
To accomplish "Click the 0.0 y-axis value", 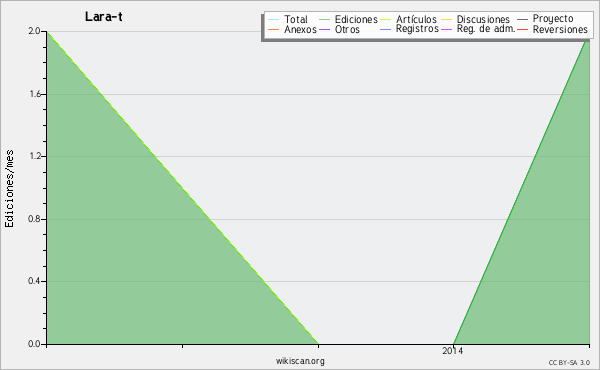I will (34, 344).
